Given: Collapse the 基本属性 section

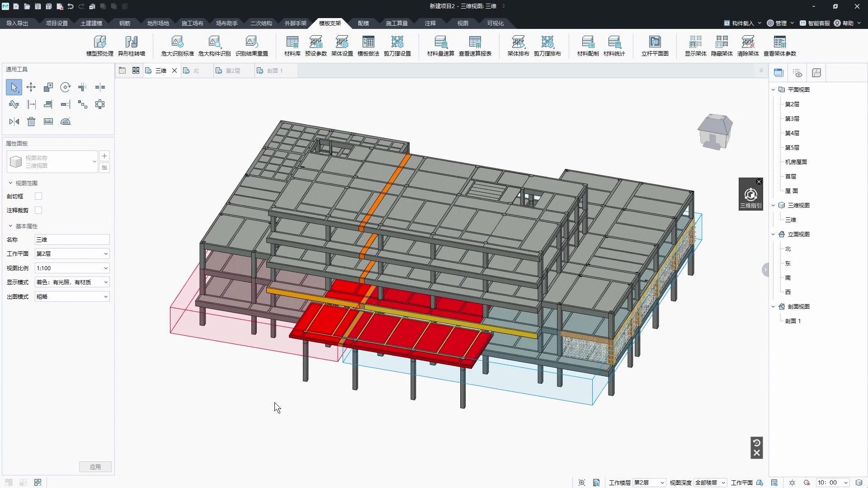Looking at the screenshot, I should tap(10, 226).
